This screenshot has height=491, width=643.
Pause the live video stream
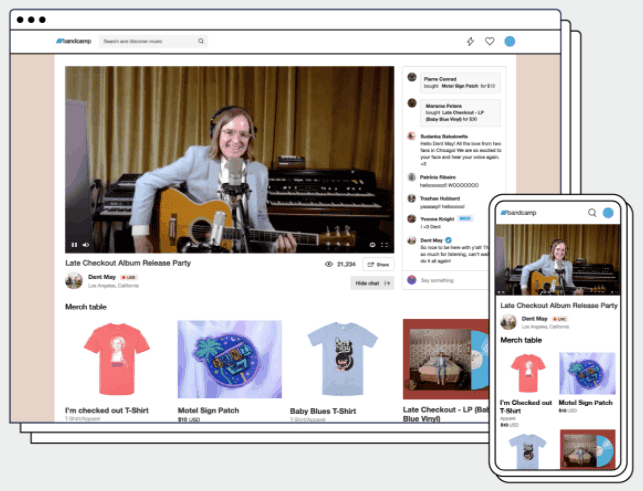point(74,245)
